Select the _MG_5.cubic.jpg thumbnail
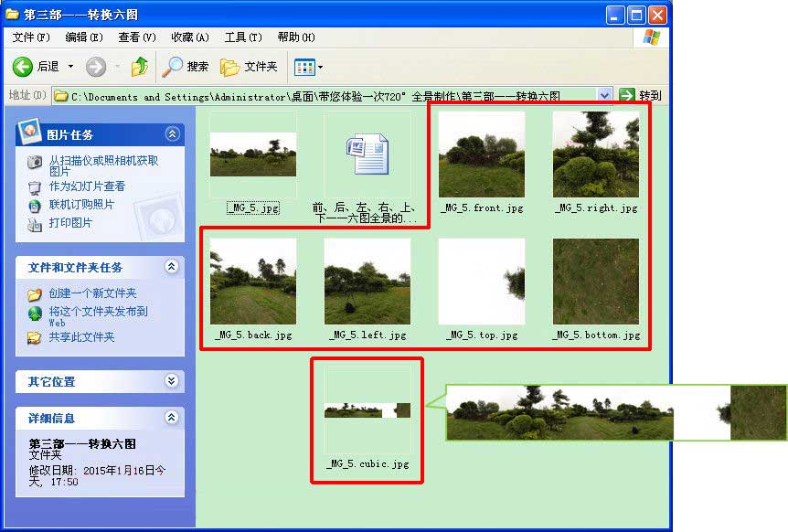 367,410
